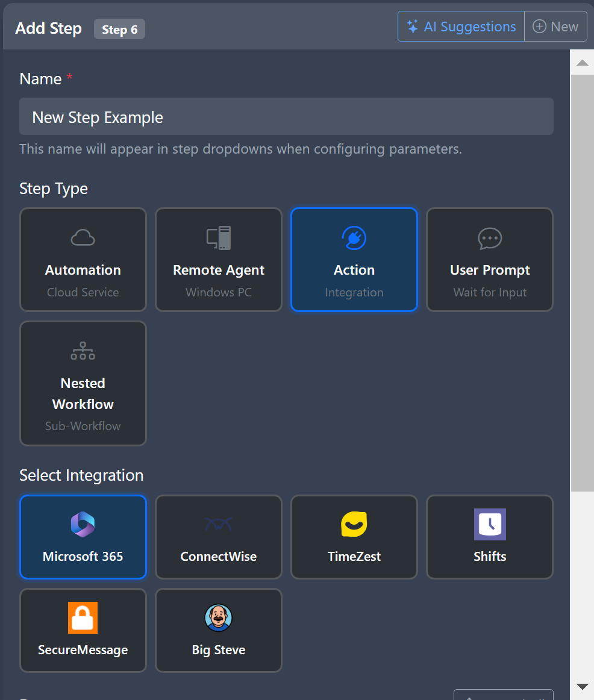Select the Nested Workflow step type

click(x=83, y=383)
